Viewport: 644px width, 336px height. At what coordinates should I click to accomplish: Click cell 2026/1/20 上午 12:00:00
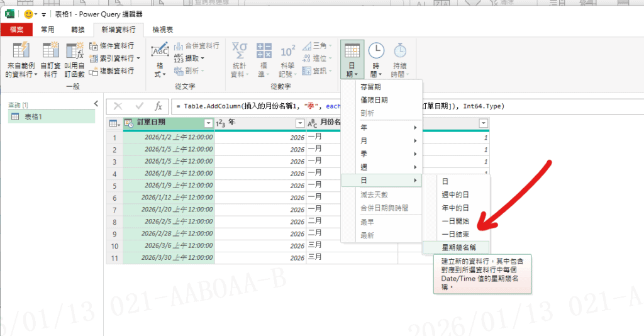click(169, 210)
